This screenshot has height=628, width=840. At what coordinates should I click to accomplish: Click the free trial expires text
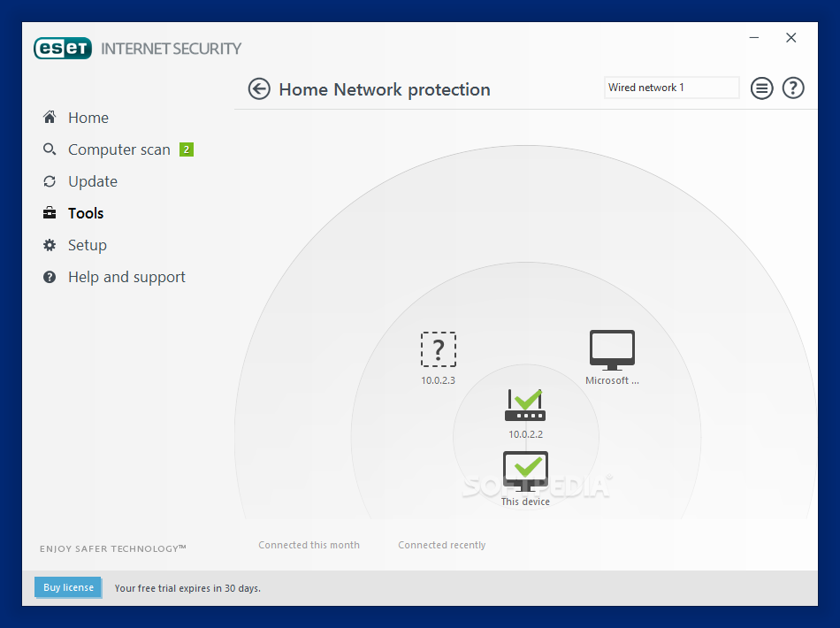point(187,588)
